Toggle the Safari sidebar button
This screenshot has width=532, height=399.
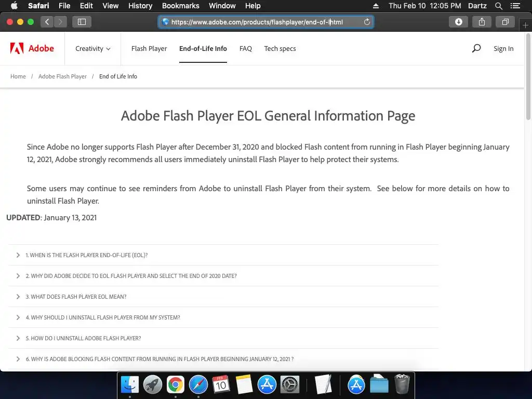(x=82, y=22)
